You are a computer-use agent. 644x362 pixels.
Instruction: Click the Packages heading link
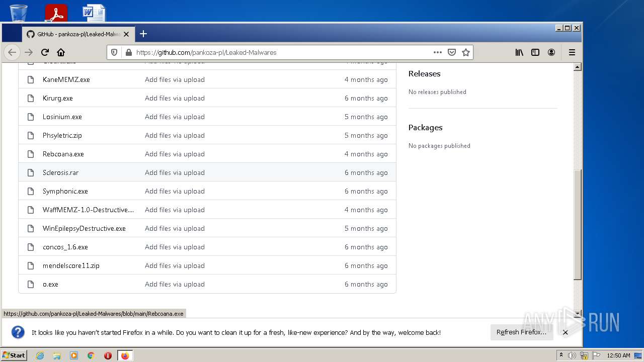(x=426, y=127)
